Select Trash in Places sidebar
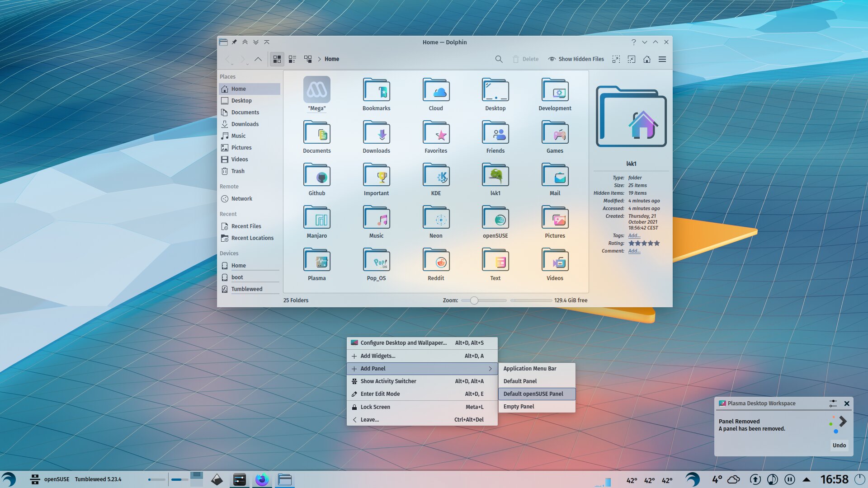This screenshot has width=868, height=488. [250, 171]
